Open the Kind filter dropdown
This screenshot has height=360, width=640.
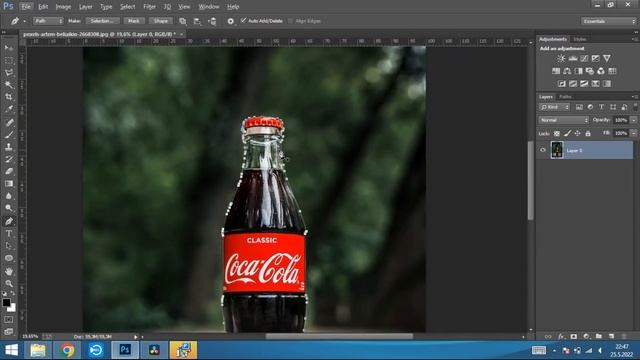coord(554,107)
